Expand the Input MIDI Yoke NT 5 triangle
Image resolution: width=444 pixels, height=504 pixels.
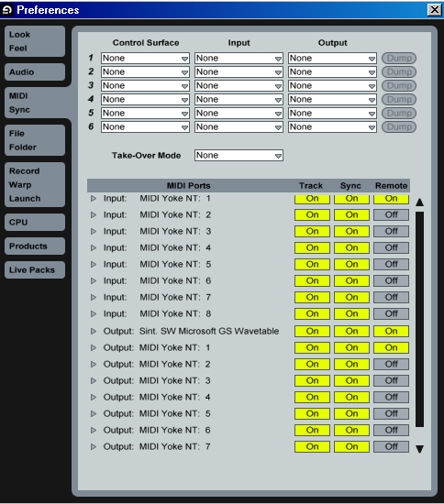click(x=94, y=264)
